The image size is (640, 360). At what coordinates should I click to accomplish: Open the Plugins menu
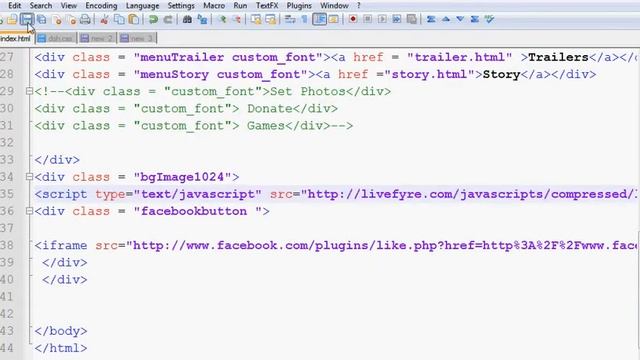click(x=299, y=6)
